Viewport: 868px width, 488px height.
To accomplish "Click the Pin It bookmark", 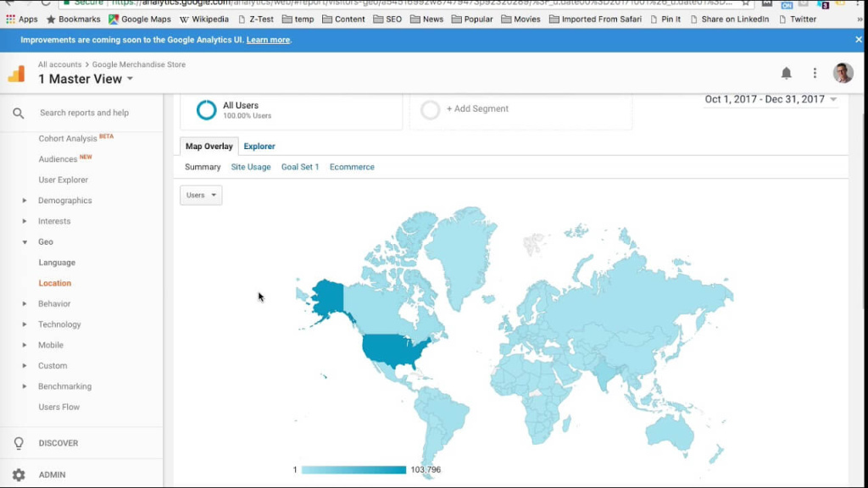I will tap(665, 19).
